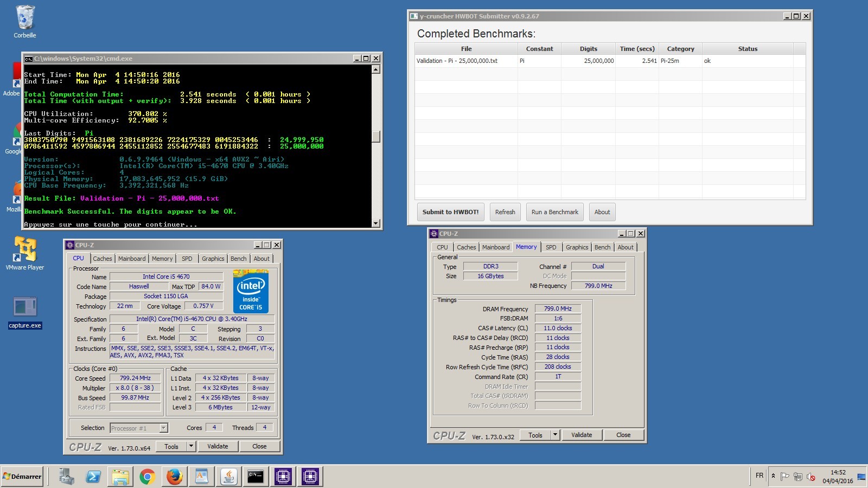Click the y-cruncher window title icon
The image size is (868, 488).
coord(414,16)
